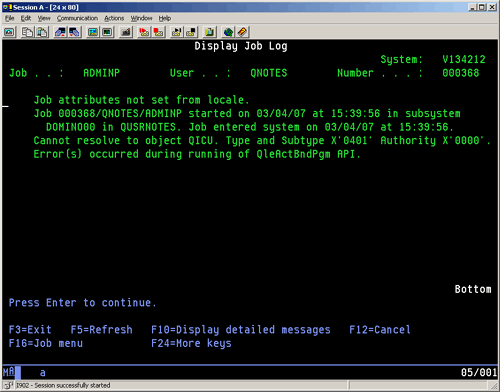Click the Session A title bar icon
The image size is (500, 392).
7,7
